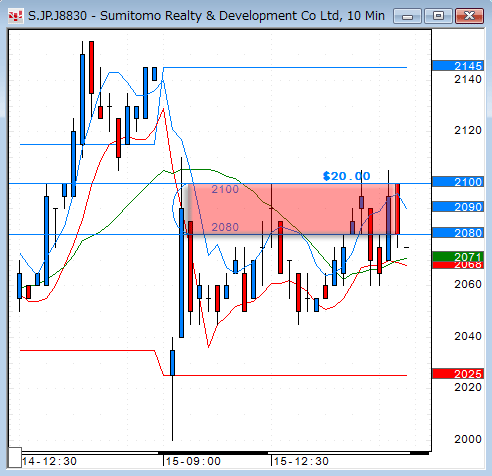Close the Sumitomo Realty chart window
The width and height of the screenshot is (492, 476).
tap(469, 16)
